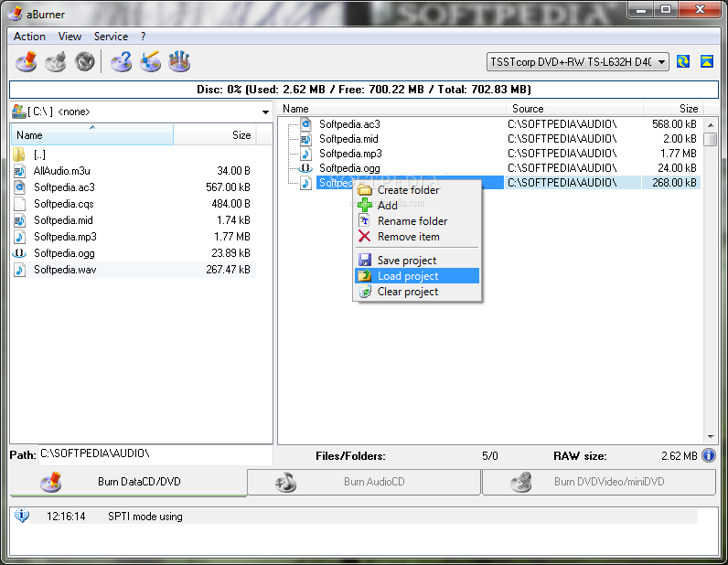Screen dimensions: 728x565
Task: Click the blue info icon beside RAW size
Action: point(709,455)
